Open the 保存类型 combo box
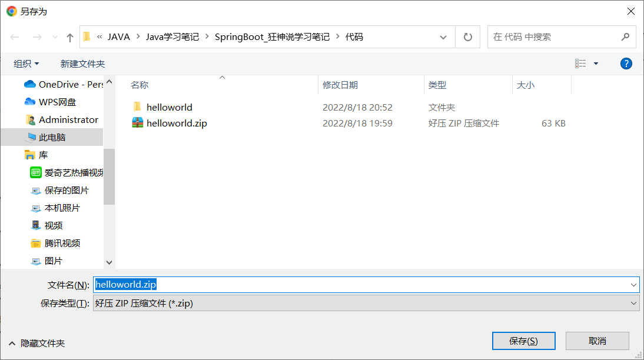This screenshot has height=360, width=644. (x=366, y=304)
